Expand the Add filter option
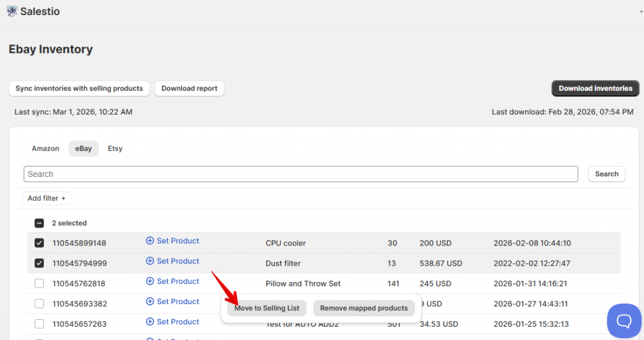Screen dimensions: 644x340 pyautogui.click(x=47, y=198)
